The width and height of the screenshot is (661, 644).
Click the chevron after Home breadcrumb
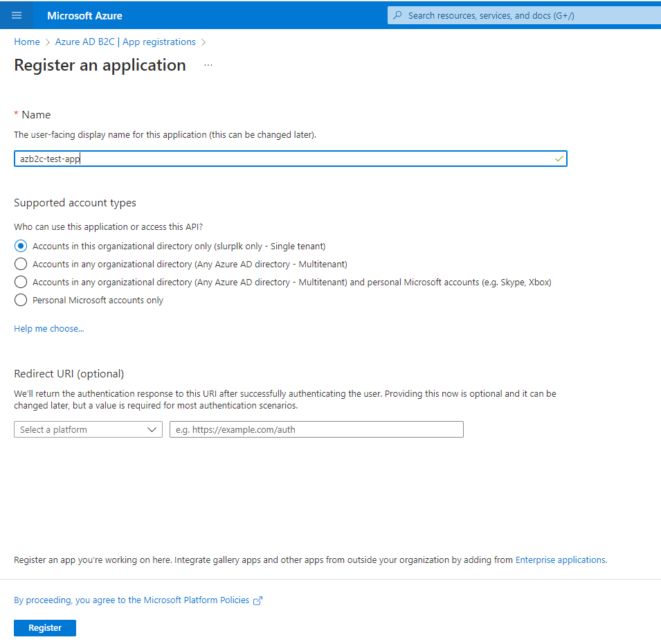point(47,42)
